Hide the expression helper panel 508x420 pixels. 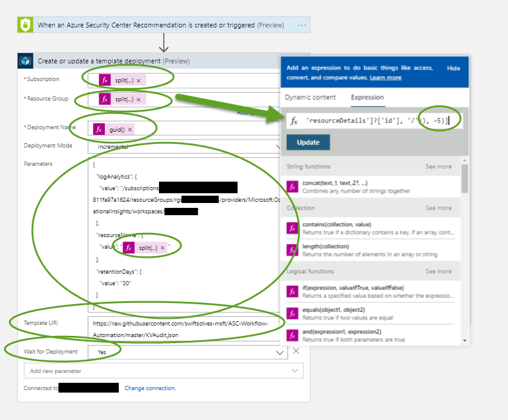pyautogui.click(x=453, y=68)
